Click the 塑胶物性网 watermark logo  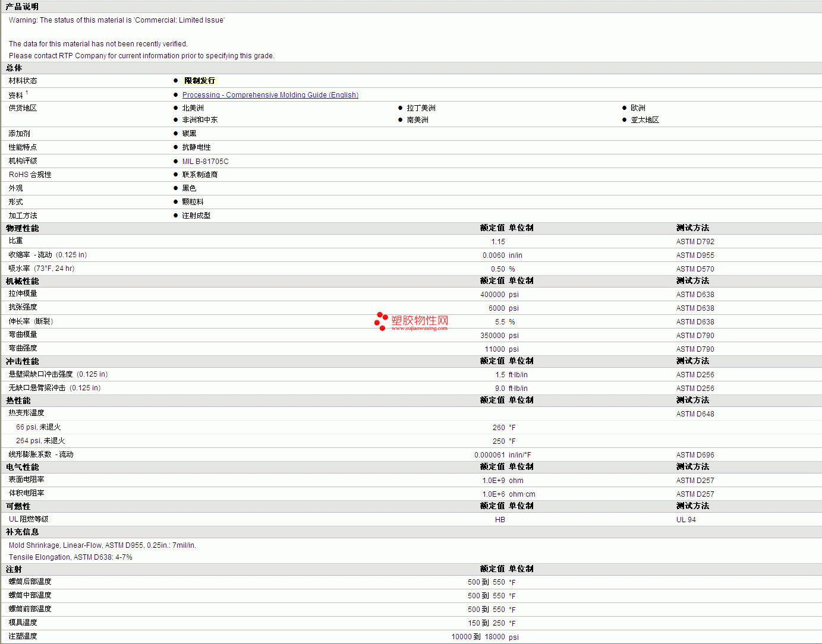coord(411,321)
